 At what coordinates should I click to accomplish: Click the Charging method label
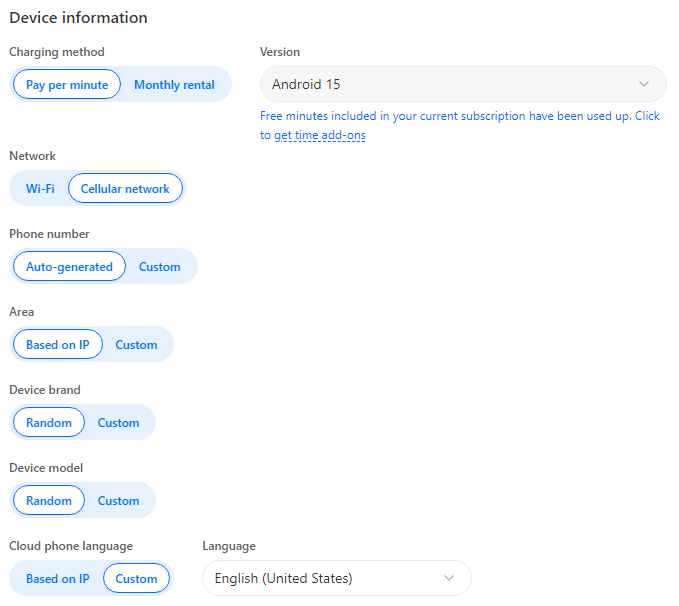(57, 52)
